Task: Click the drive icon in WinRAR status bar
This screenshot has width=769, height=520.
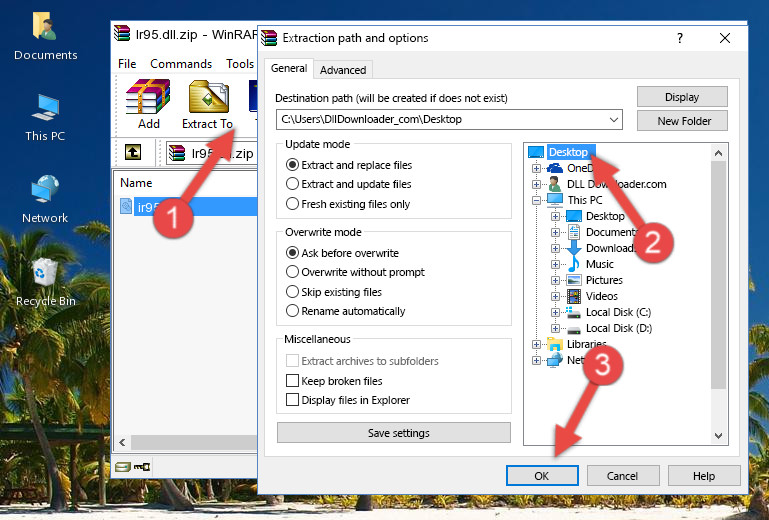Action: pos(123,467)
